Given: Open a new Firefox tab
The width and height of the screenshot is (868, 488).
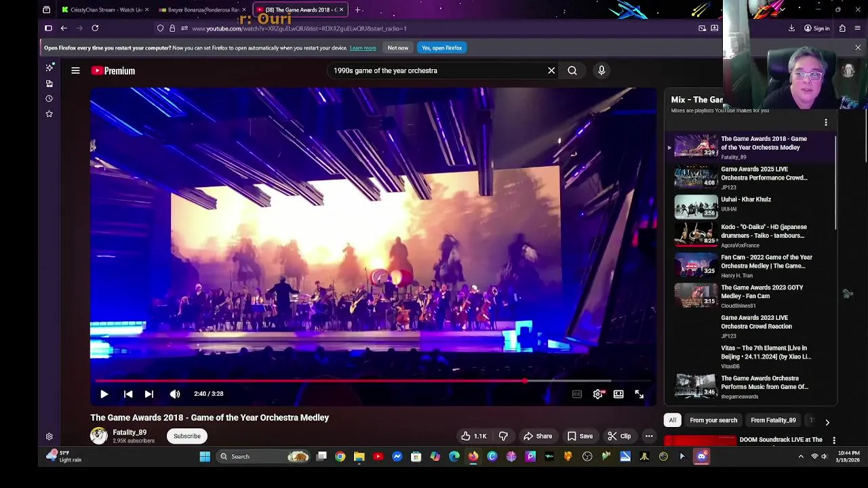Looking at the screenshot, I should click(x=357, y=9).
